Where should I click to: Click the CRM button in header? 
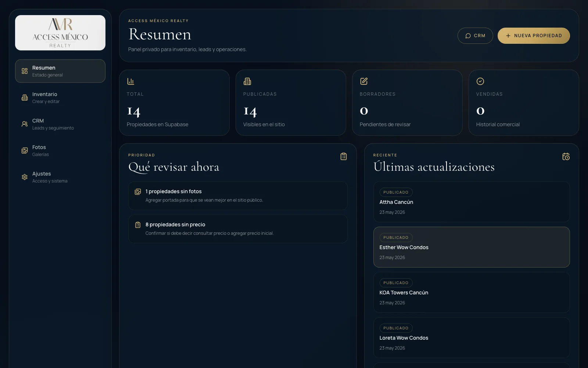tap(475, 36)
